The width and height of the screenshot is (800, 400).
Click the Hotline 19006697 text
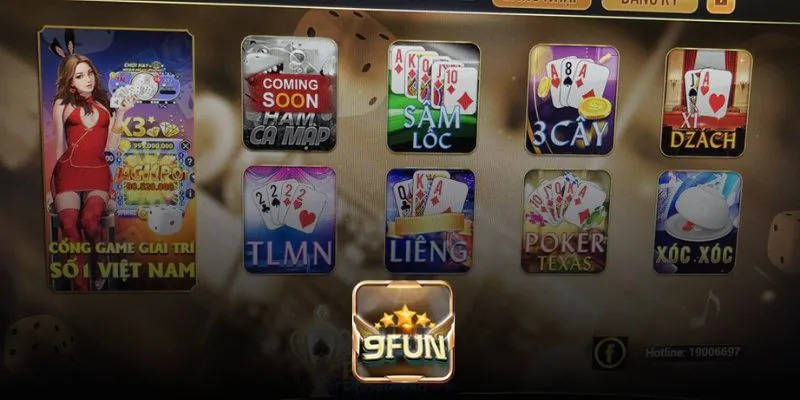click(x=692, y=352)
